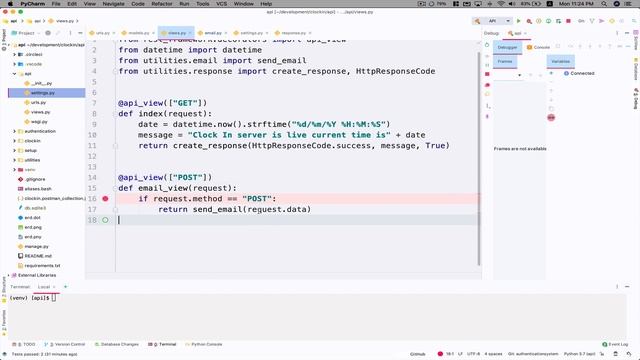Viewport: 640px width, 360px height.
Task: Open macOS Spotlight search icon
Action: [x=604, y=4]
